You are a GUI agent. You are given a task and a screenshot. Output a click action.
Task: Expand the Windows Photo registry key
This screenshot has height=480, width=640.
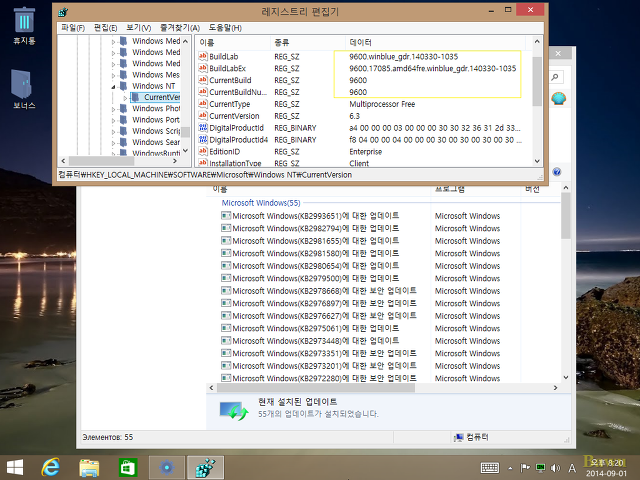point(113,109)
